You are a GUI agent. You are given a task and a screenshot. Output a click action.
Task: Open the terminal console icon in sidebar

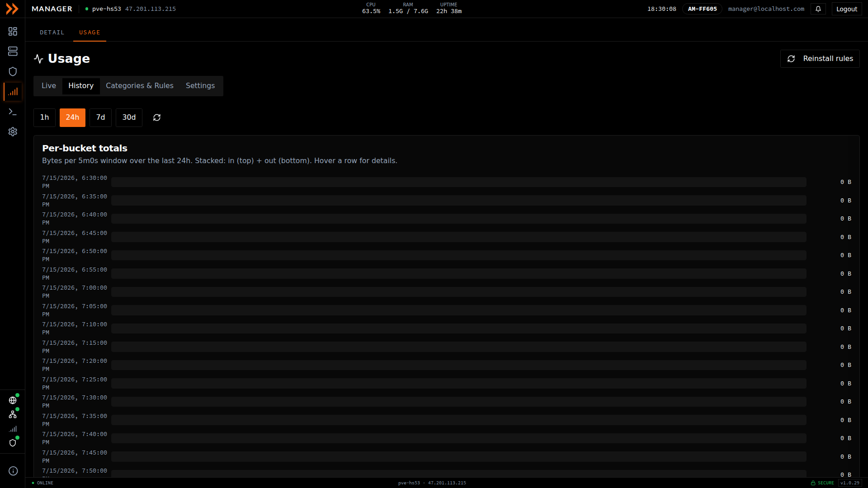pos(13,112)
